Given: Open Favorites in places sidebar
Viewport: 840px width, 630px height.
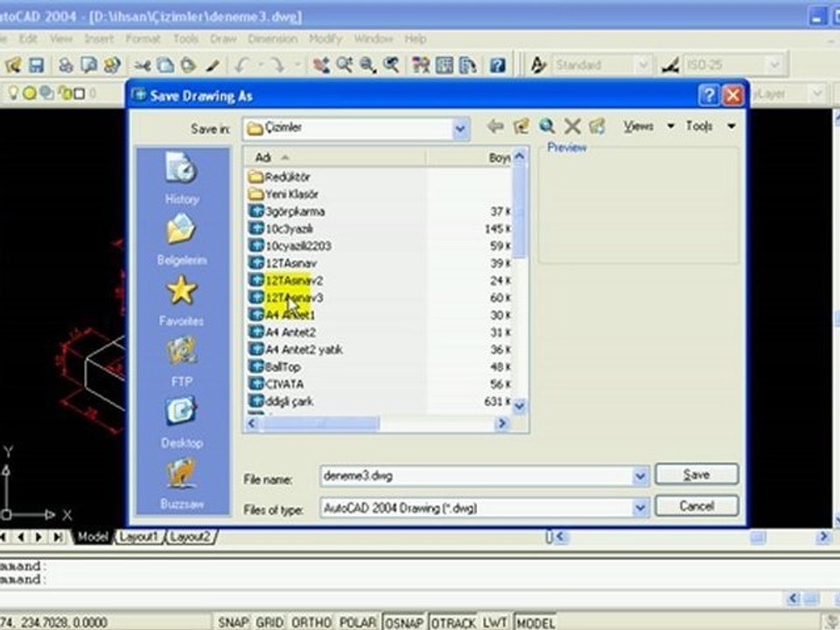Looking at the screenshot, I should (182, 300).
